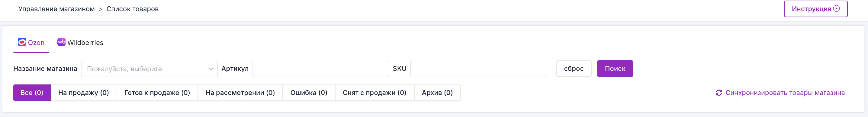Reset filters with сброс button

click(x=574, y=68)
